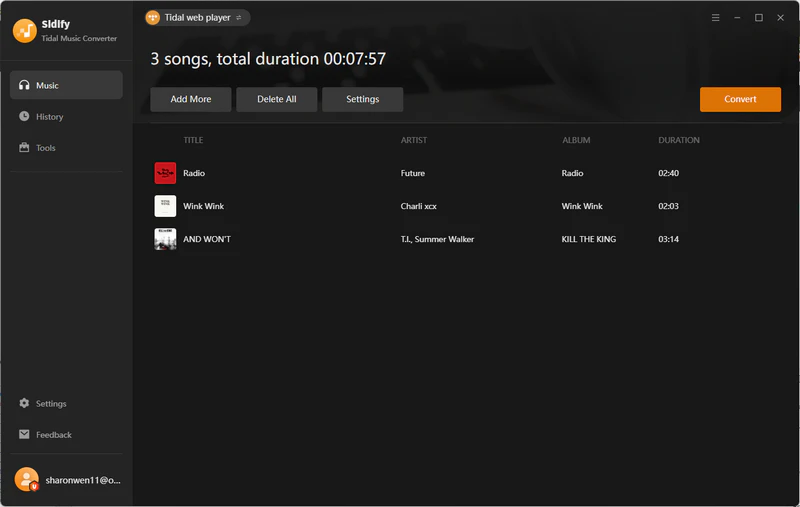Open the History clock icon
Viewport: 800px width, 507px height.
point(24,116)
